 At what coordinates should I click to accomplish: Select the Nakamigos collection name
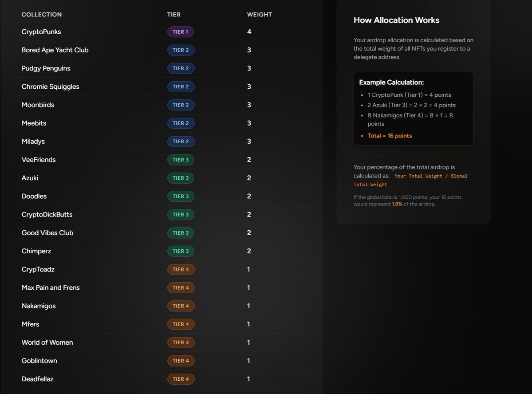pyautogui.click(x=39, y=306)
